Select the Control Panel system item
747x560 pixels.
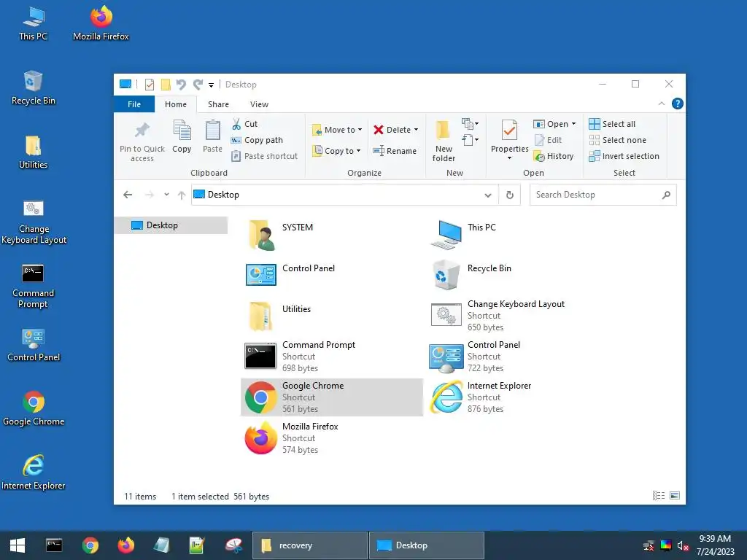332,275
